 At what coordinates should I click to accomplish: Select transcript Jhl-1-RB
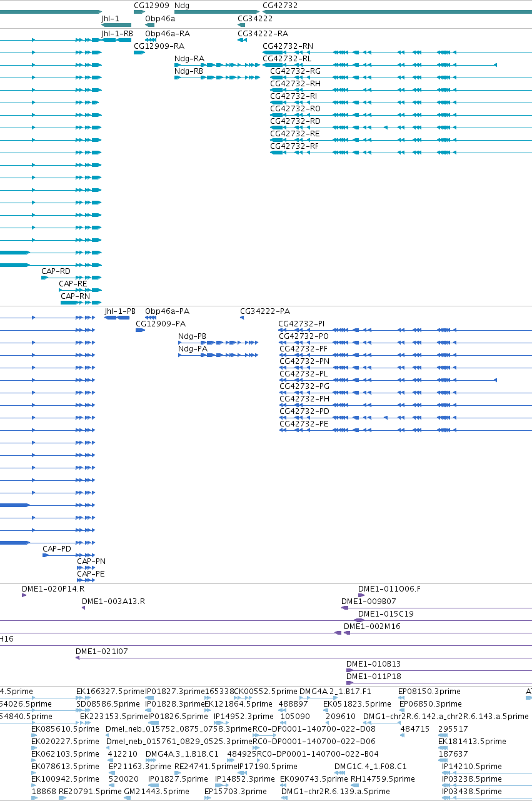click(x=117, y=34)
